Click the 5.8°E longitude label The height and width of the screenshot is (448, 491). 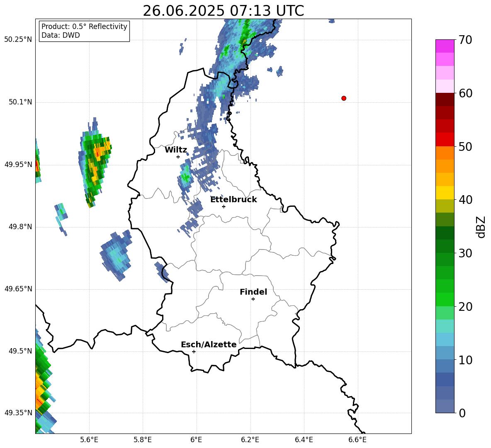click(x=143, y=440)
